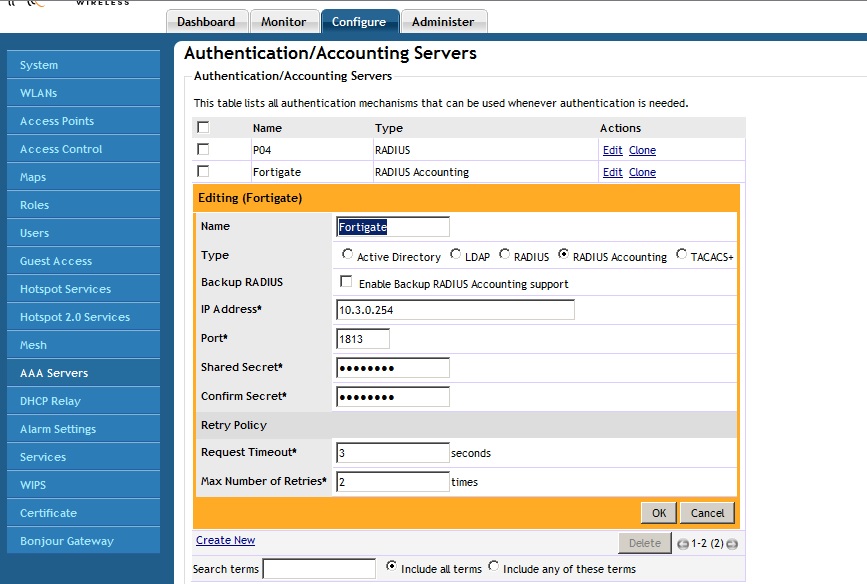Toggle the select-all header checkbox

click(x=203, y=127)
